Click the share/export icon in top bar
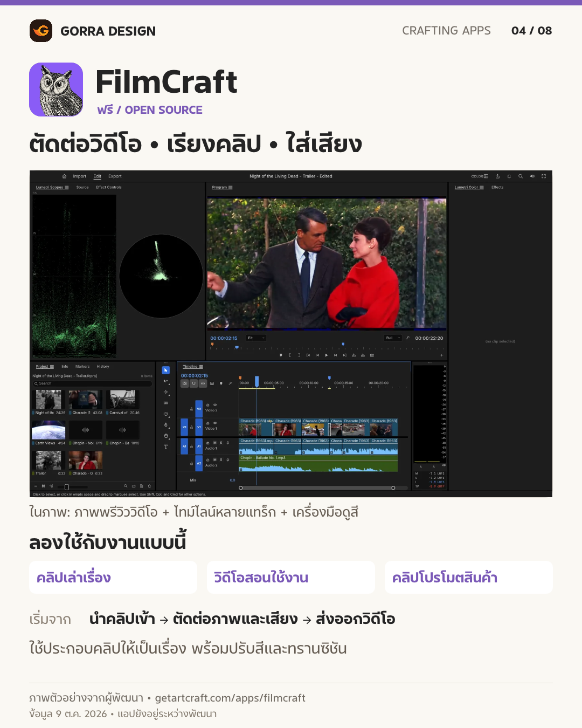This screenshot has width=582, height=728. tap(497, 176)
